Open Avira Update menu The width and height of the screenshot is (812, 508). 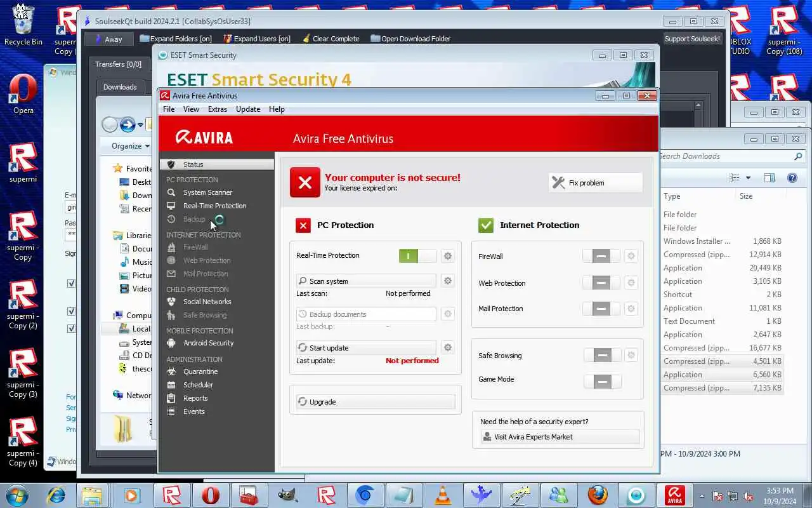[248, 109]
